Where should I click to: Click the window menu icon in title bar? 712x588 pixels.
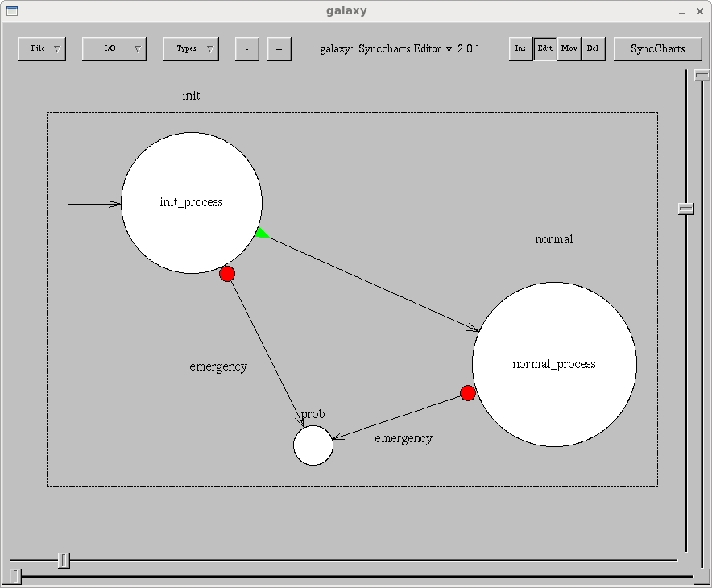(x=12, y=11)
